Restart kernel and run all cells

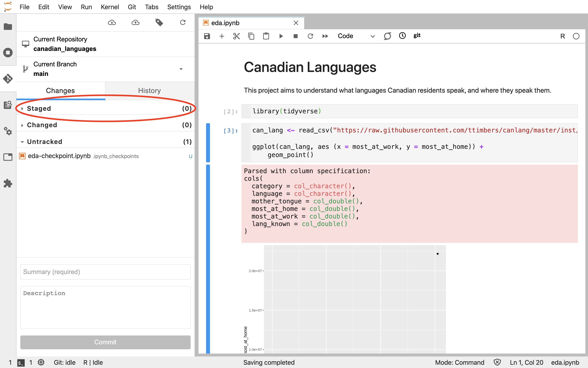(x=325, y=36)
